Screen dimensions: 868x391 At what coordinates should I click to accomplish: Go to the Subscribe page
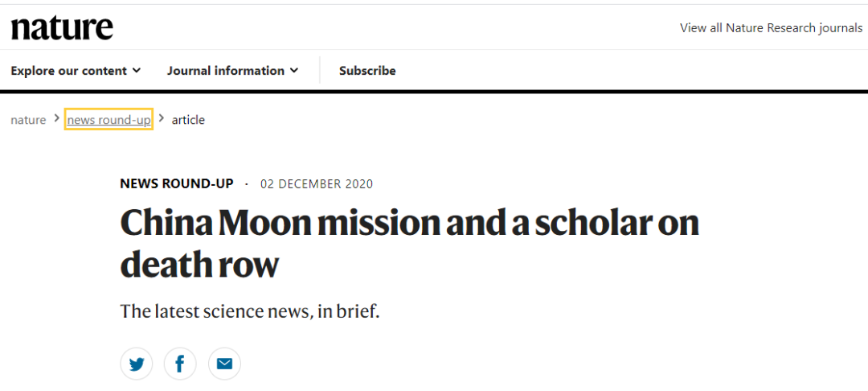click(x=367, y=71)
